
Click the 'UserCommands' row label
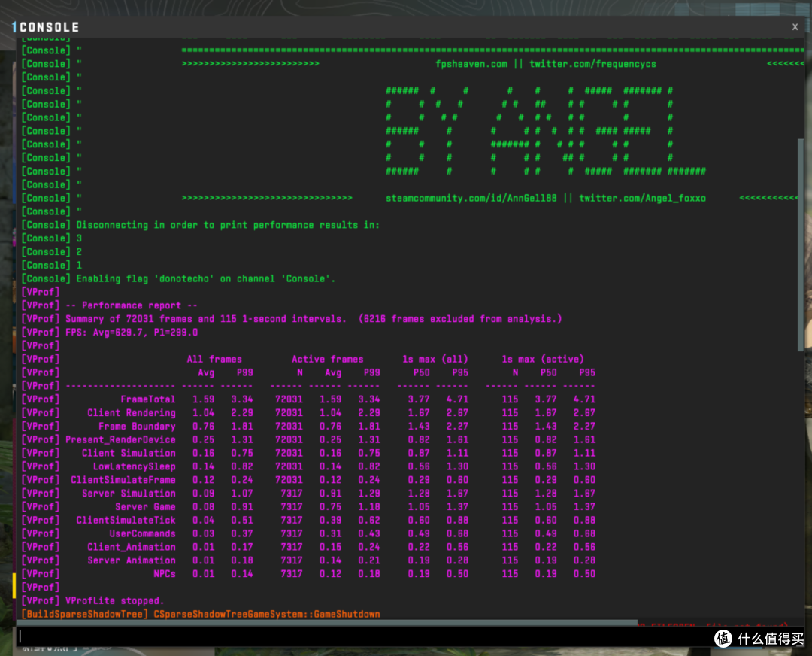pyautogui.click(x=142, y=533)
